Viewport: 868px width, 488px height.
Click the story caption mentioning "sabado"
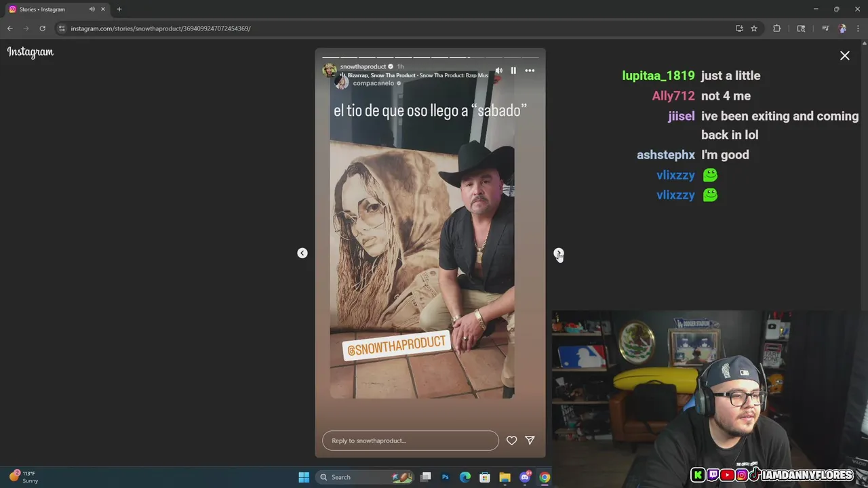tap(430, 110)
